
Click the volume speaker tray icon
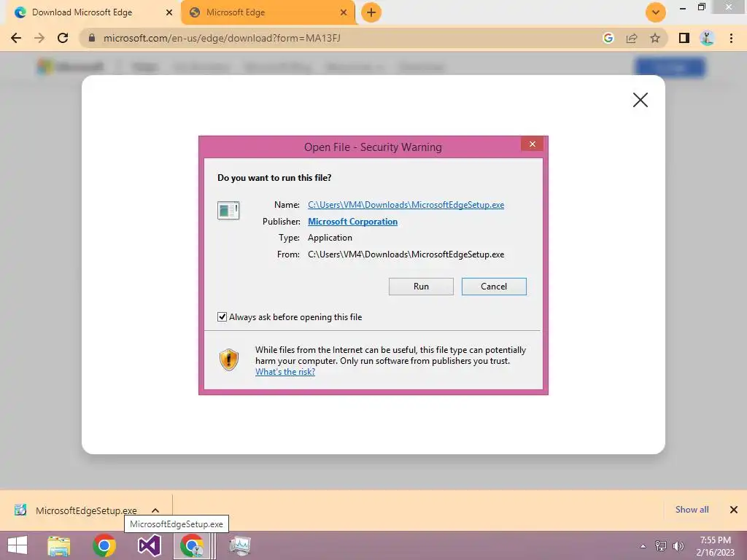pos(678,546)
